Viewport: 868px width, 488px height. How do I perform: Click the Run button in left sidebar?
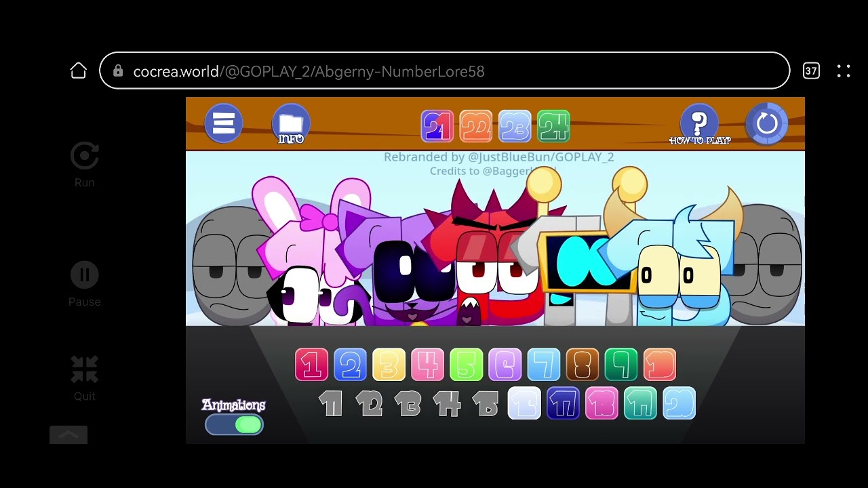pyautogui.click(x=85, y=165)
